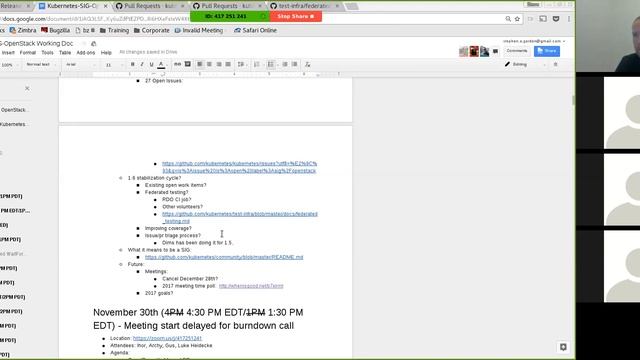Click the Stop Share button

coord(296,16)
